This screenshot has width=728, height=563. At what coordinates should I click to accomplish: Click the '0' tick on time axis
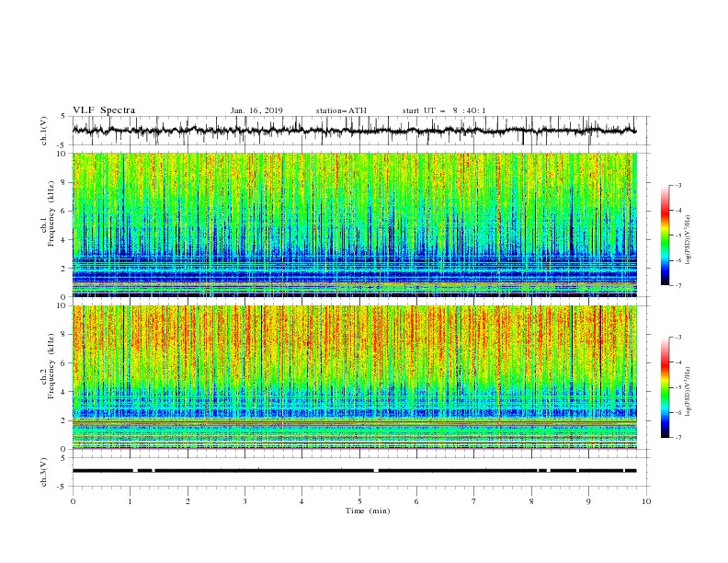click(x=73, y=501)
